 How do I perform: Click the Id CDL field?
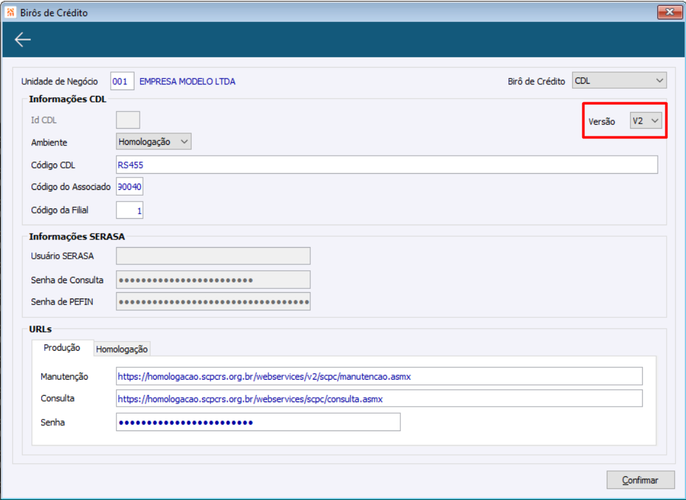(128, 120)
